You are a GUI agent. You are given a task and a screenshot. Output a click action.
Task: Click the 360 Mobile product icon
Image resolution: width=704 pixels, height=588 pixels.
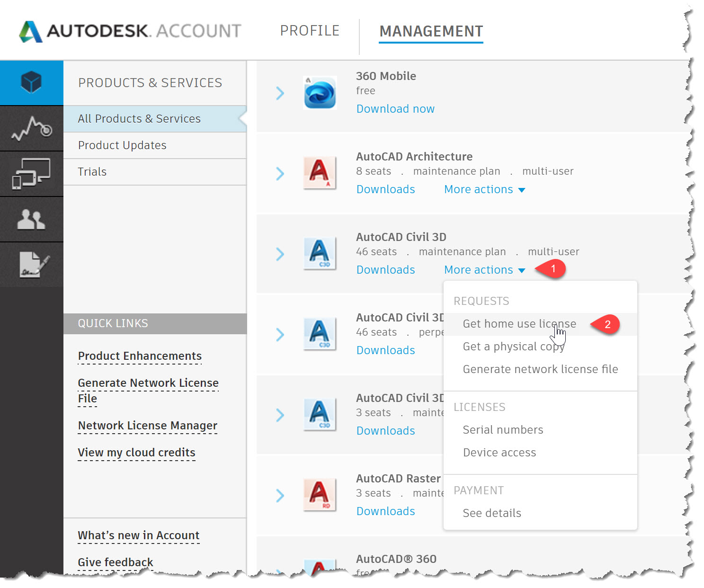point(320,93)
